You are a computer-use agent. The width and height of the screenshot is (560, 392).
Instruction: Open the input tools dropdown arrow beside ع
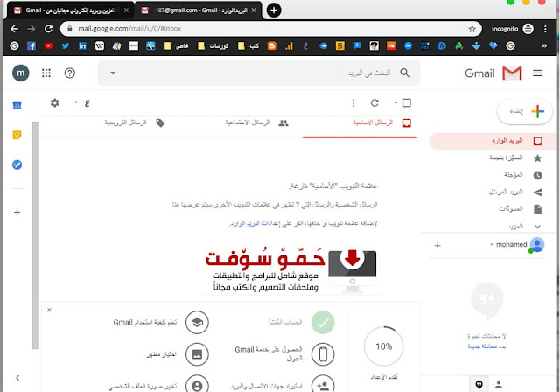[76, 102]
